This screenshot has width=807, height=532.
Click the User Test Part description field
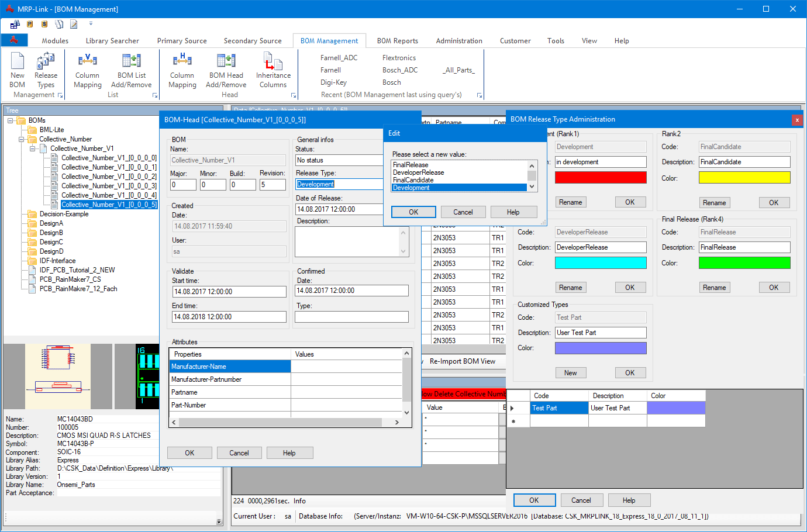pos(601,333)
